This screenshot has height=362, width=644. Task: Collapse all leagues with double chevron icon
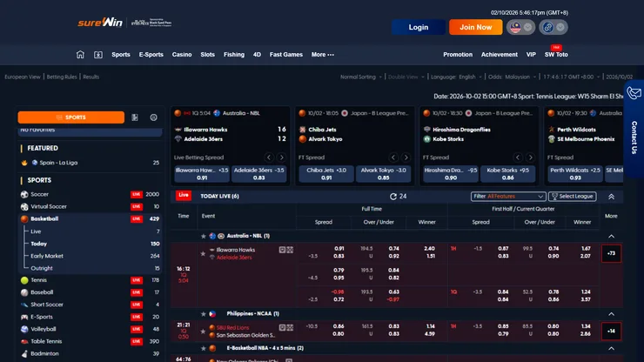(x=611, y=197)
